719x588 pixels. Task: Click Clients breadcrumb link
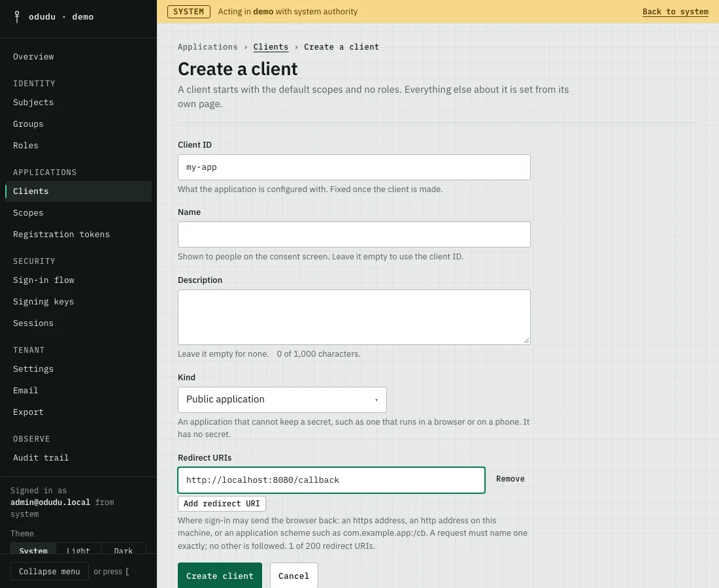click(x=271, y=47)
